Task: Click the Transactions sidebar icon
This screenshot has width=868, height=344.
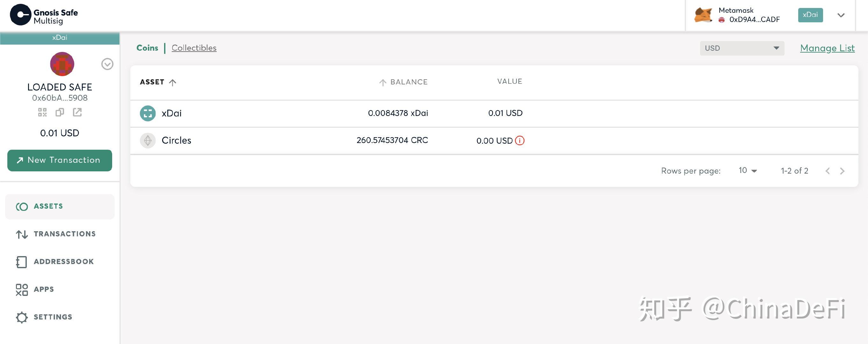Action: [21, 233]
